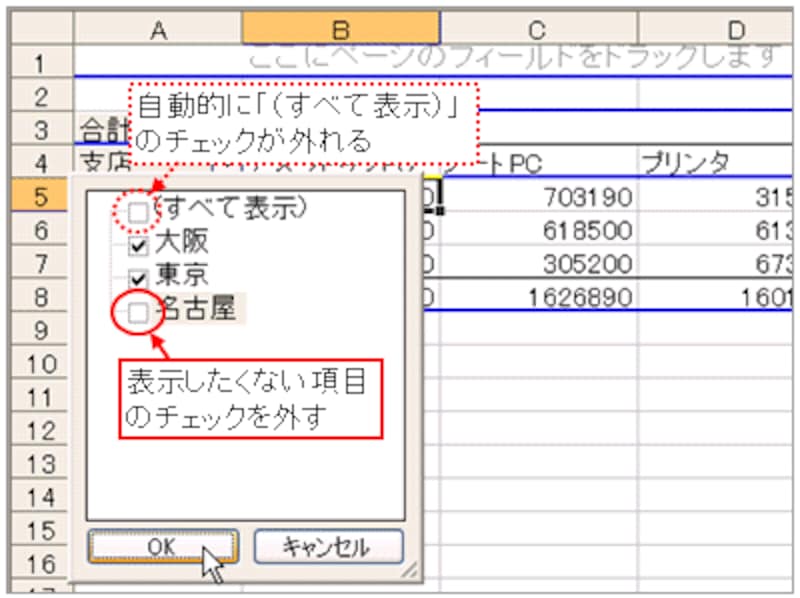This screenshot has height=598, width=800.
Task: Select row 8 header
Action: click(40, 296)
